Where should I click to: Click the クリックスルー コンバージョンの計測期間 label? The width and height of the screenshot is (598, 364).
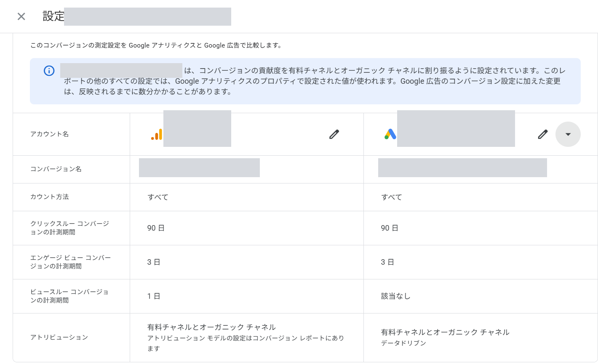pyautogui.click(x=69, y=228)
